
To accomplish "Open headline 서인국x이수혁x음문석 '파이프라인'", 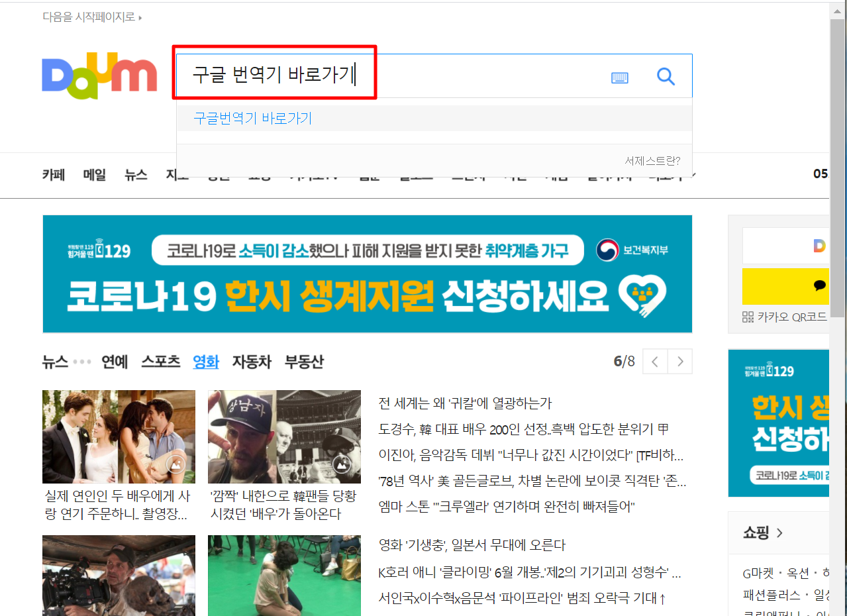I will tap(522, 598).
